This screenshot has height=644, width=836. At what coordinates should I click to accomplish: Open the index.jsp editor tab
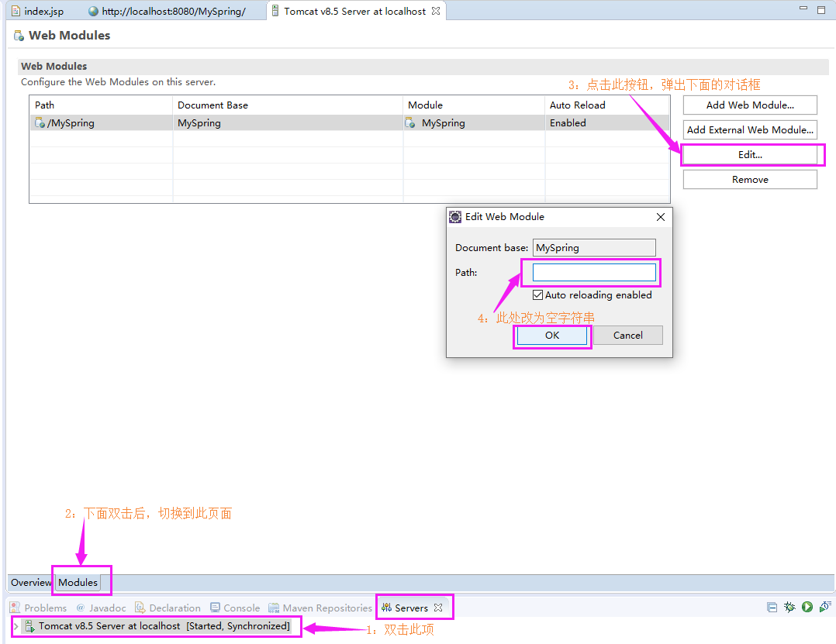[37, 11]
